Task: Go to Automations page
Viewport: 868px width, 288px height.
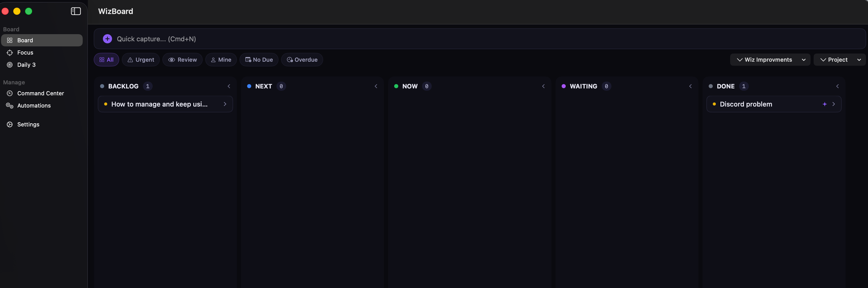Action: [x=34, y=106]
